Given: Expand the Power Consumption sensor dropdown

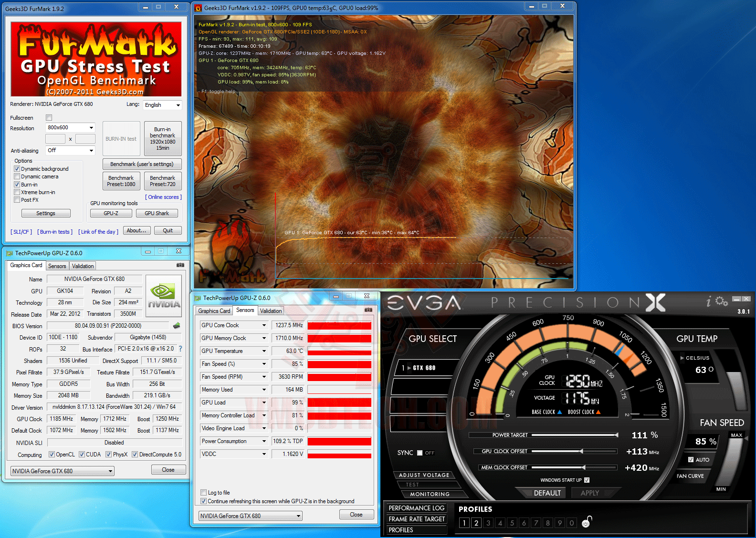Looking at the screenshot, I should [x=264, y=441].
